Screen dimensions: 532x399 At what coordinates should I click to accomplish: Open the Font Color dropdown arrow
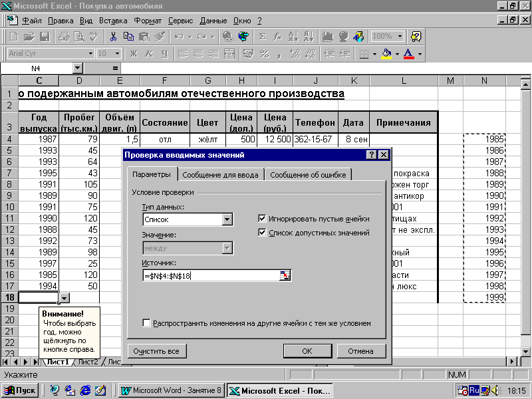tap(420, 54)
